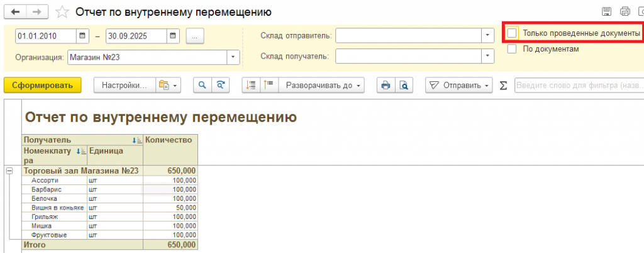Go forward with the right arrow button

37,12
